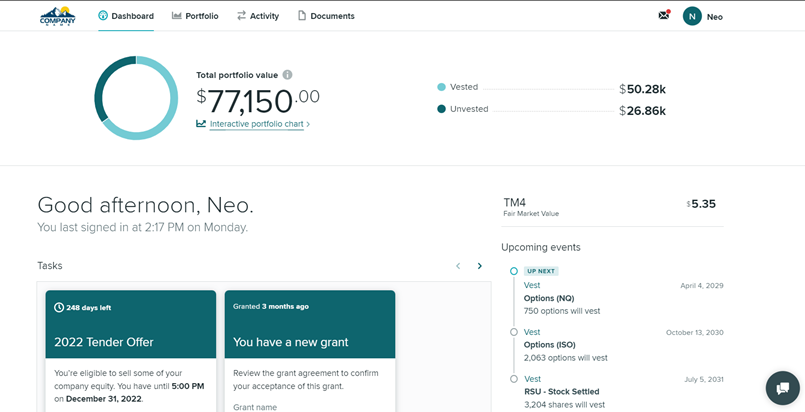805x412 pixels.
Task: Click the 2,063 options will vest text
Action: point(565,358)
